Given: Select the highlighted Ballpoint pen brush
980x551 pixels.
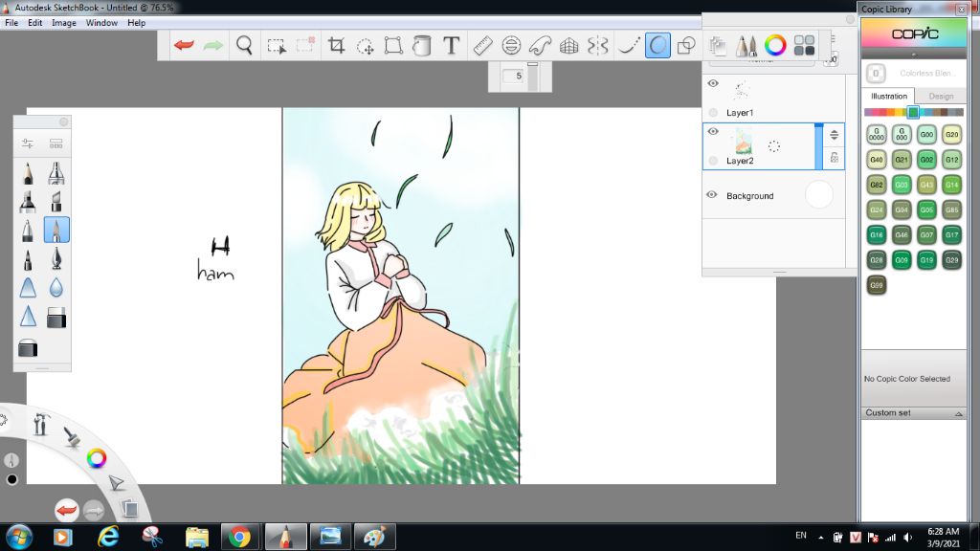Looking at the screenshot, I should [x=56, y=230].
